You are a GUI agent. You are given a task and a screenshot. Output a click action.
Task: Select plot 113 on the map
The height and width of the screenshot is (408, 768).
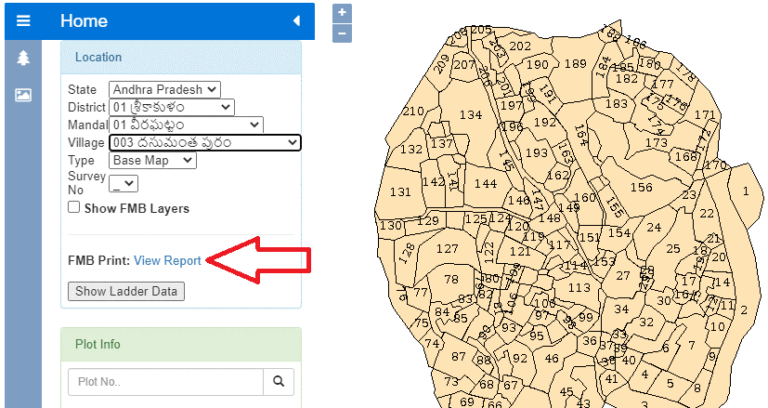579,288
